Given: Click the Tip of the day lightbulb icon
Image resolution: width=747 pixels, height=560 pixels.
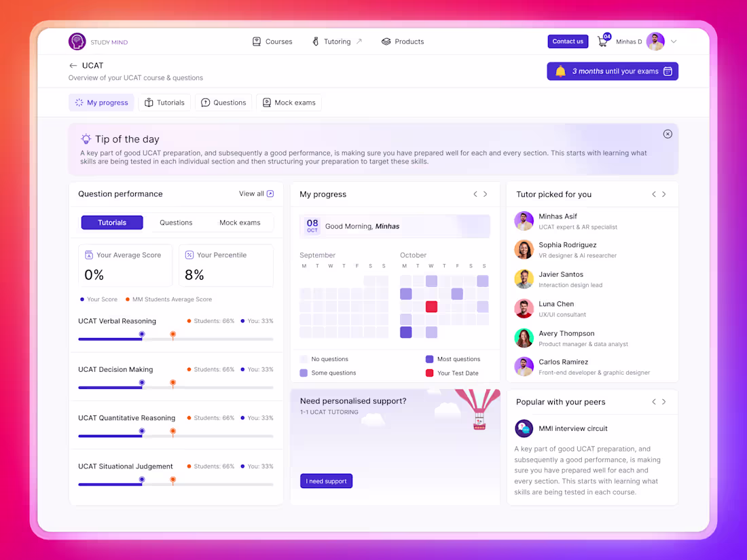Looking at the screenshot, I should (x=86, y=138).
